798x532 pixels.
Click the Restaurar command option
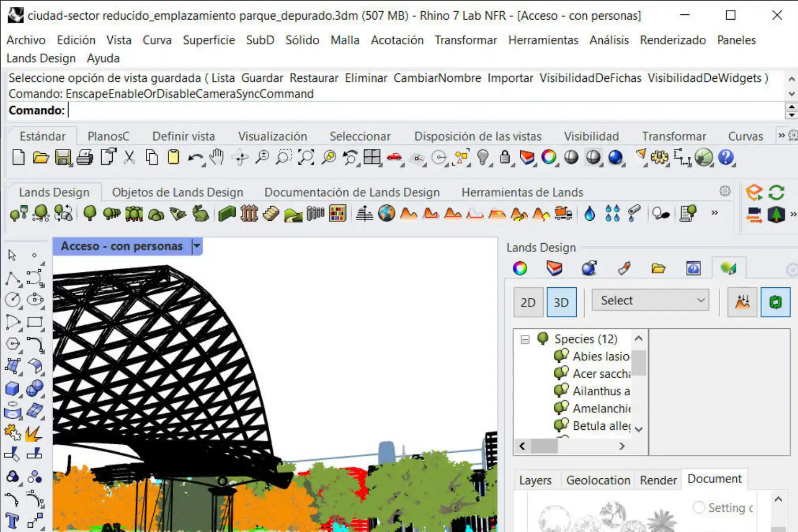314,78
